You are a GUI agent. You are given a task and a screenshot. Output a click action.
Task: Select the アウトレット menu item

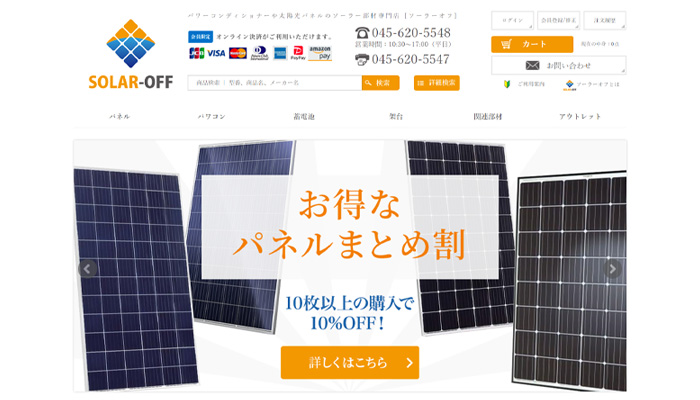point(580,117)
